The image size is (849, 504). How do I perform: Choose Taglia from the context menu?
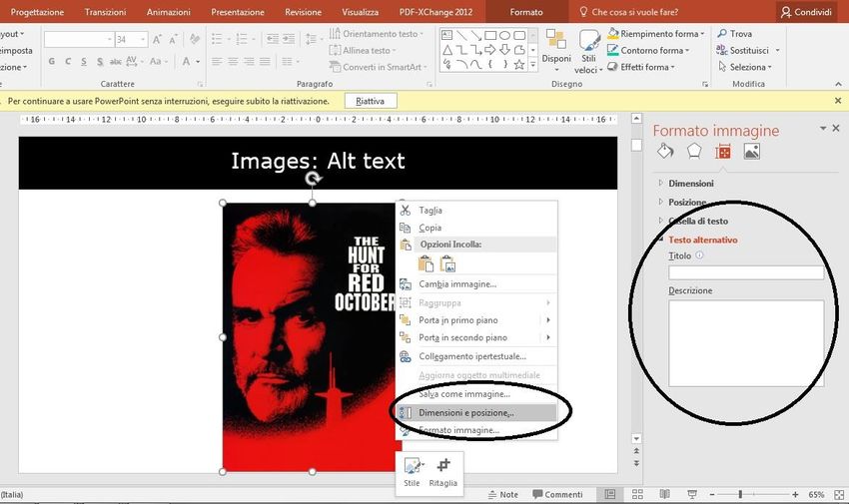(x=477, y=211)
